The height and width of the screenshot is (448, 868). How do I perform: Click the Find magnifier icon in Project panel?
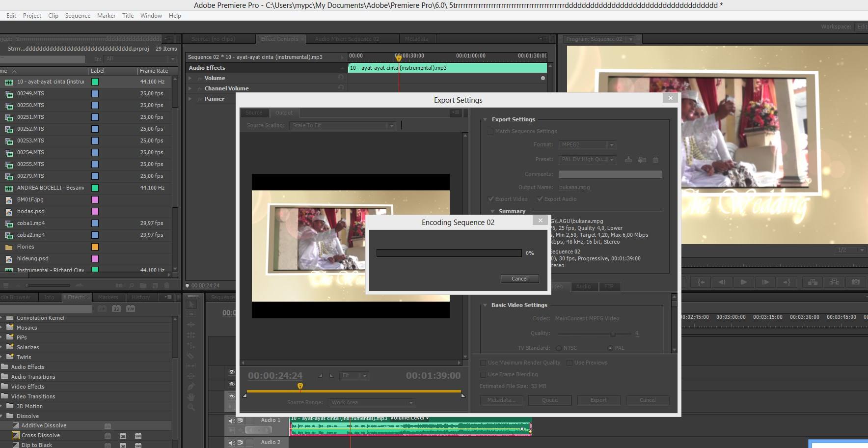point(132,285)
